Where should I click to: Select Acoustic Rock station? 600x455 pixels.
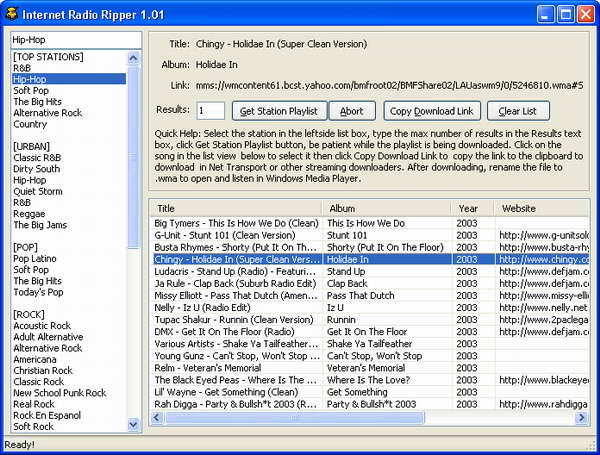click(42, 326)
